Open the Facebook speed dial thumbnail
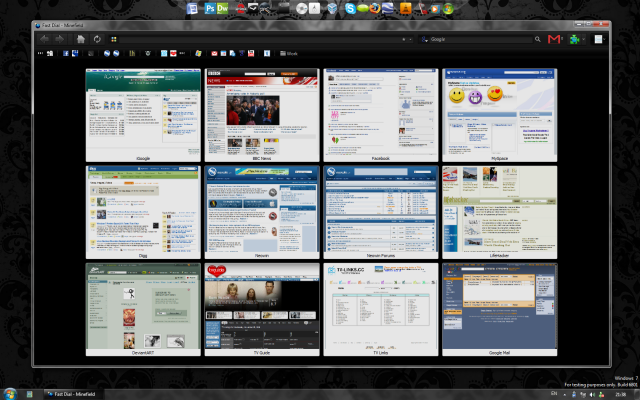Screen dimensions: 640x400 point(381,115)
